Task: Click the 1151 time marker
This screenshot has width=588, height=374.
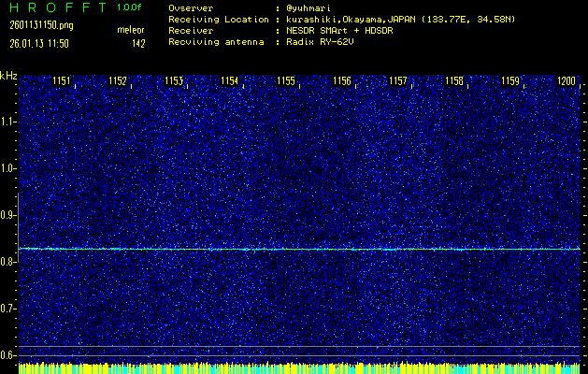Action: [x=62, y=81]
